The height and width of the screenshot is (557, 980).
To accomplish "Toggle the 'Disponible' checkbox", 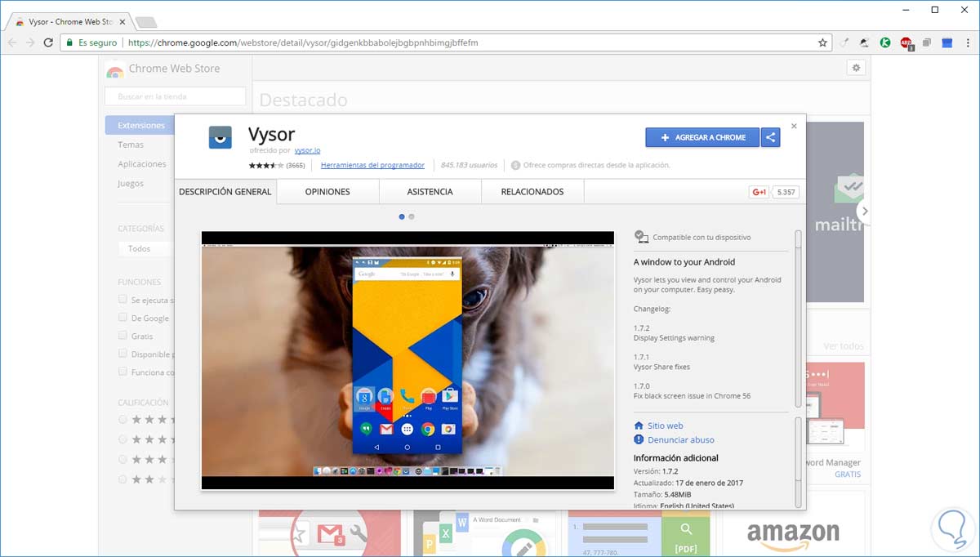I will point(122,354).
